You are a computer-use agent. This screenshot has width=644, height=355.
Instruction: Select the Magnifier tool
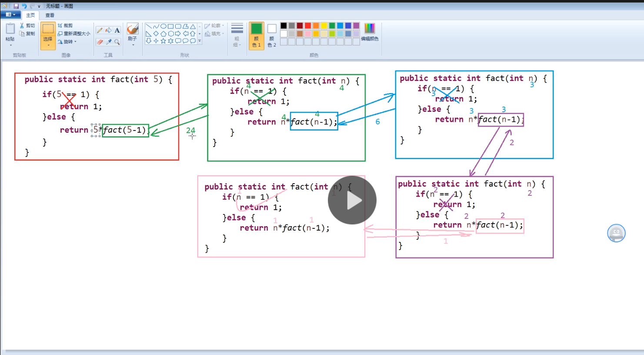point(117,42)
